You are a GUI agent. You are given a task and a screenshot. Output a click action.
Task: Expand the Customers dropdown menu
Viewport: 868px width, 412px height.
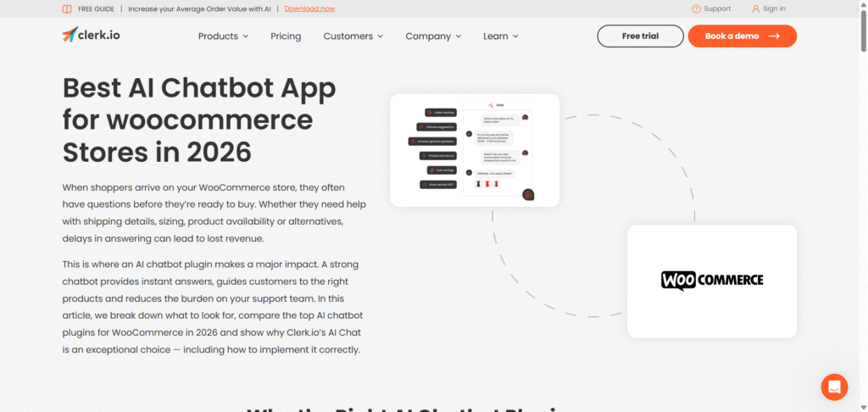point(353,36)
